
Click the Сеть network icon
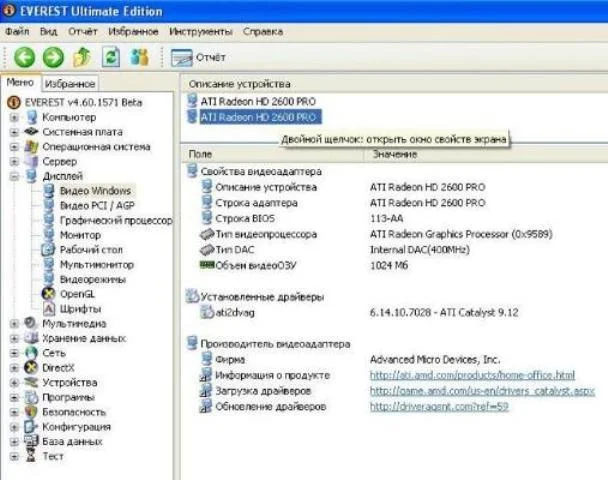[31, 353]
